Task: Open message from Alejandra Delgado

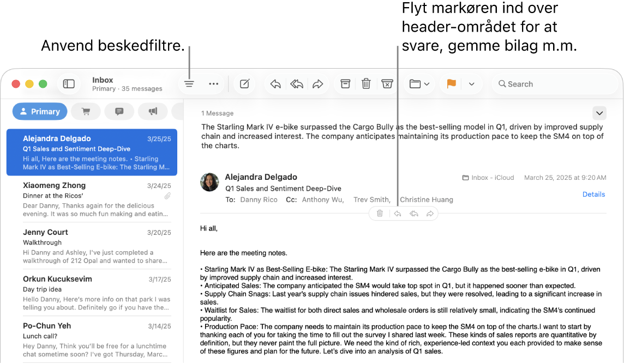Action: [x=92, y=152]
